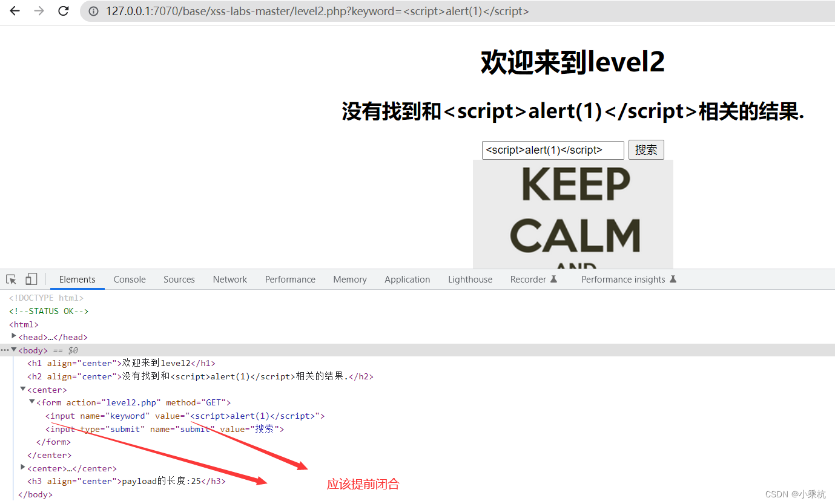
Task: Open the Recorder tab
Action: click(x=533, y=280)
